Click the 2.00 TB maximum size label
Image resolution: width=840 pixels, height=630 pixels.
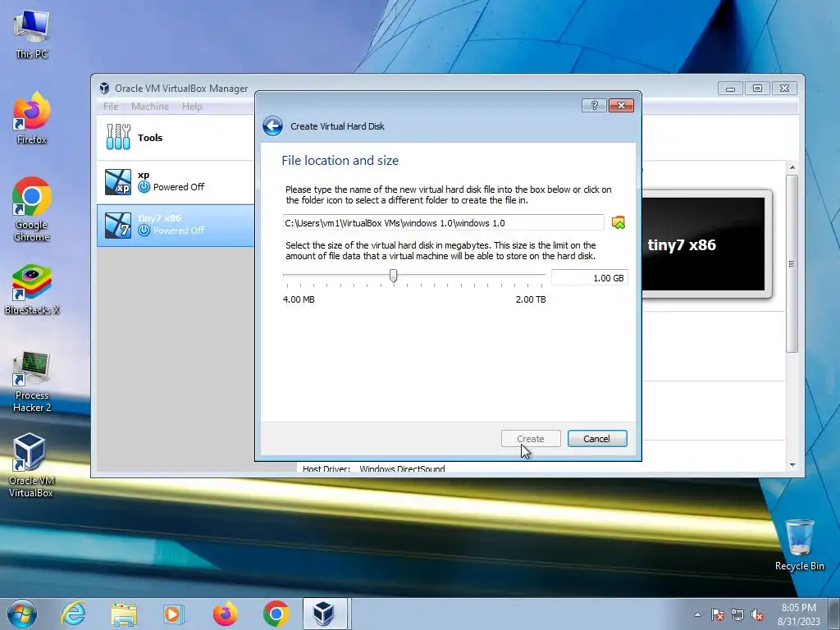pyautogui.click(x=531, y=299)
